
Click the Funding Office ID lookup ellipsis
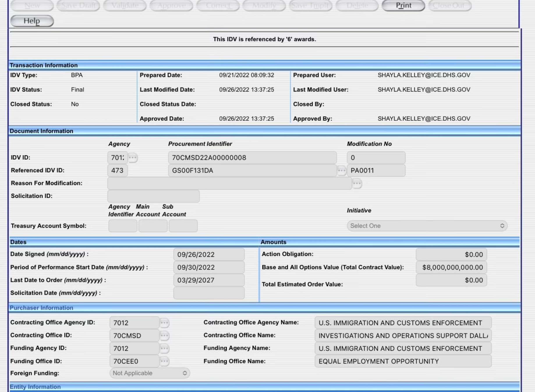[164, 361]
